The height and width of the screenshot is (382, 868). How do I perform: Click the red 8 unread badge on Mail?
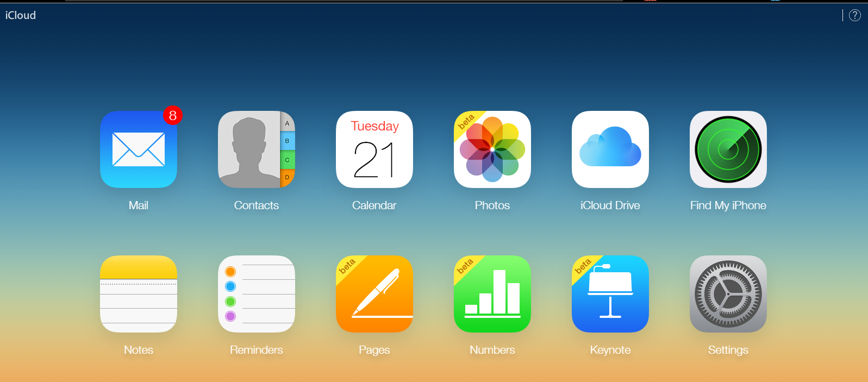pyautogui.click(x=173, y=115)
